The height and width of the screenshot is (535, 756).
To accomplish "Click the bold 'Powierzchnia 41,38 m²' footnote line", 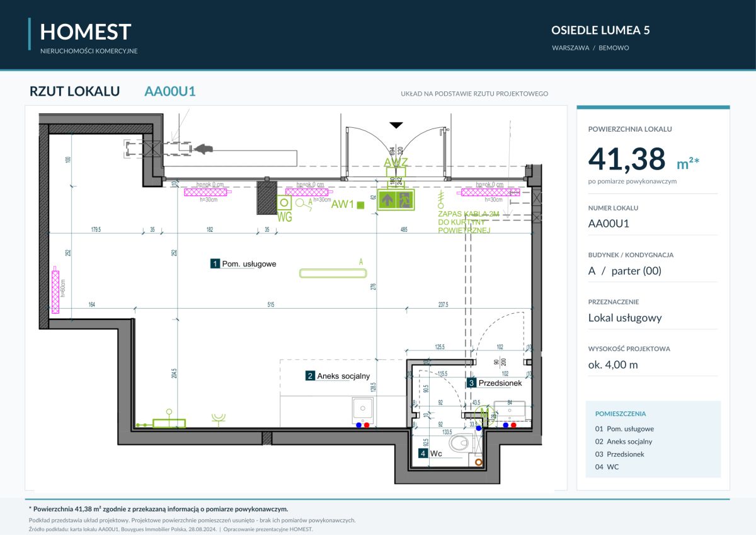I will click(x=159, y=509).
